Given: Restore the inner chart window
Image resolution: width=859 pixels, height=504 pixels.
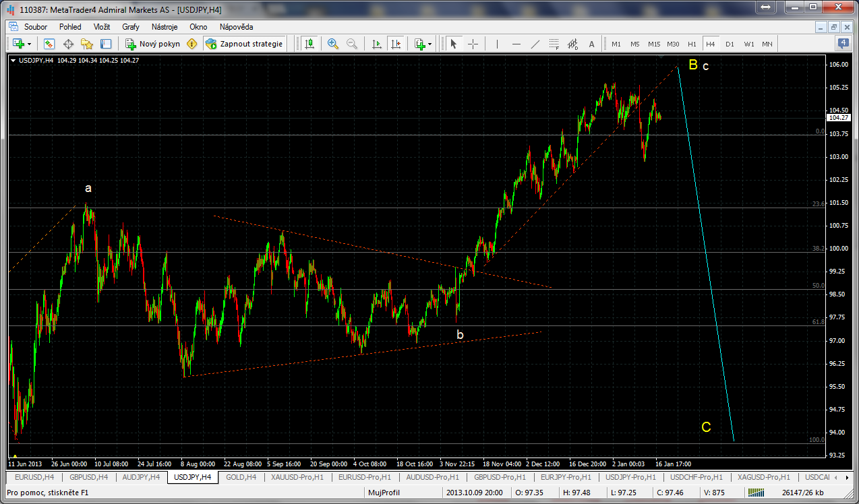Looking at the screenshot, I should click(834, 27).
